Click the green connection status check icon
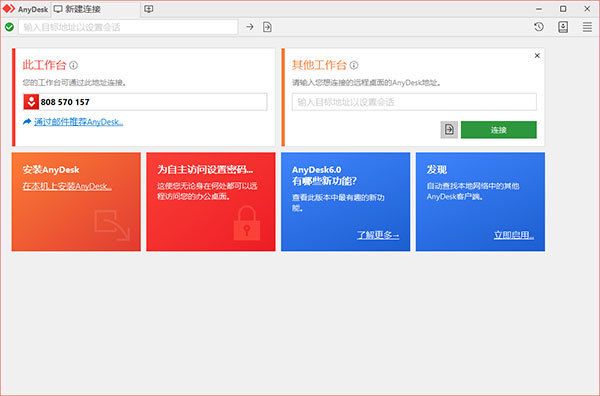Screen dimensions: 600x396 [x=9, y=27]
